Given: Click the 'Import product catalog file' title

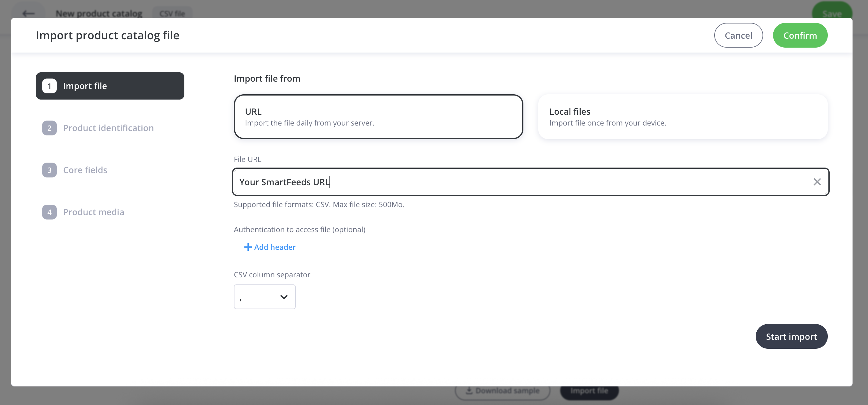Looking at the screenshot, I should (x=107, y=35).
